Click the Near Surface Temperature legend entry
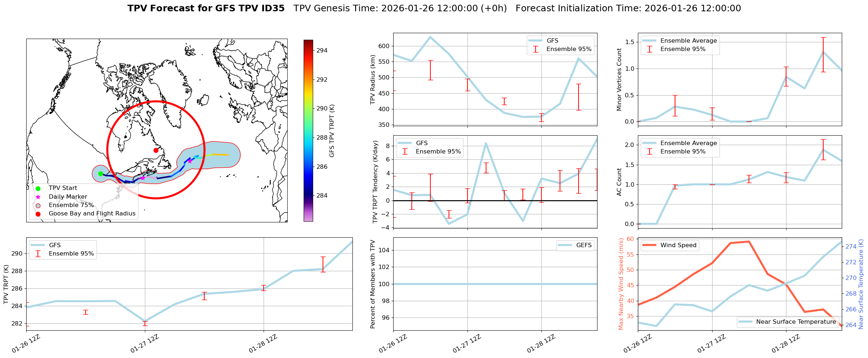868x358 pixels. 796,322
